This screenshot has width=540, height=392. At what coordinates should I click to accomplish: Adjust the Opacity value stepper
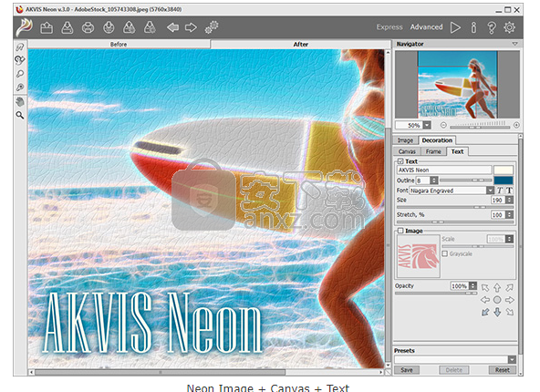[473, 286]
